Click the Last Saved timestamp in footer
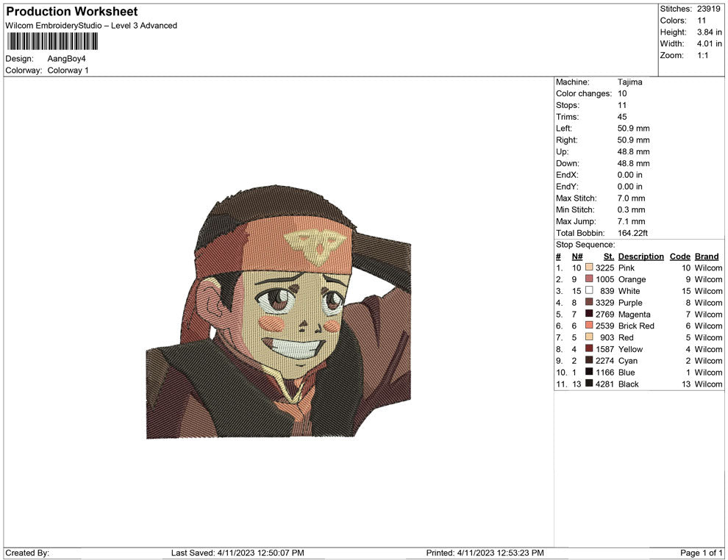Screen dimensions: 728x560 point(238,553)
